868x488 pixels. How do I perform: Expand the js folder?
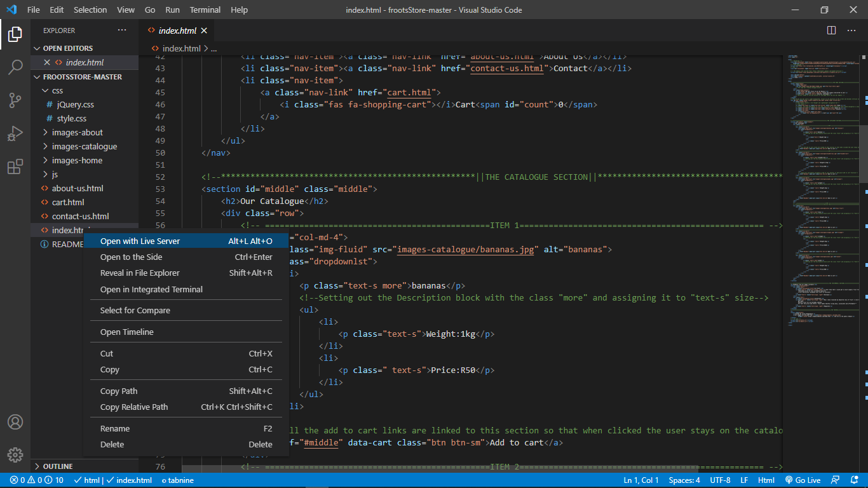[55, 174]
